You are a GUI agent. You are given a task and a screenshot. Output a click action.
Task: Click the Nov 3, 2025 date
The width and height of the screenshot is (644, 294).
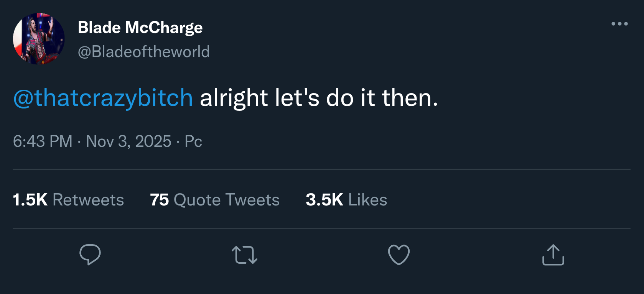point(128,141)
